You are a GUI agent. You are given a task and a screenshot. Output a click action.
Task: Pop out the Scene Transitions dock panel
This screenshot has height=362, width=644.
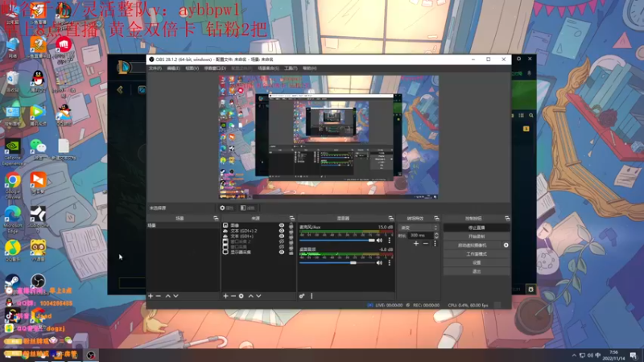436,218
